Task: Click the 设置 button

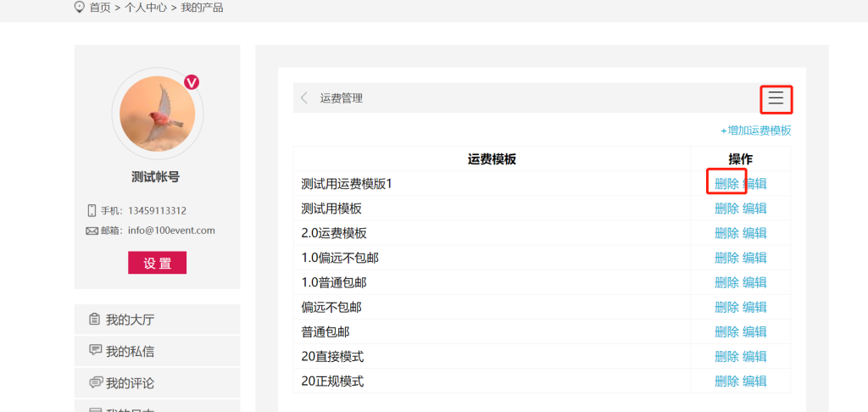Action: tap(157, 263)
